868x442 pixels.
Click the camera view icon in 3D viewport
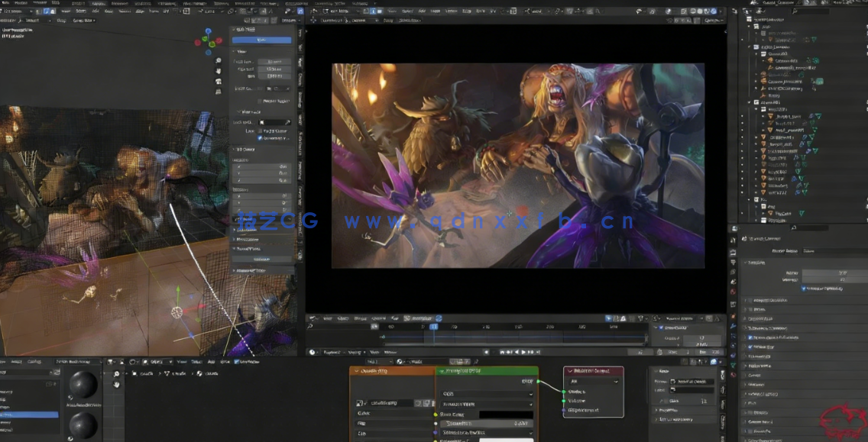tap(219, 82)
